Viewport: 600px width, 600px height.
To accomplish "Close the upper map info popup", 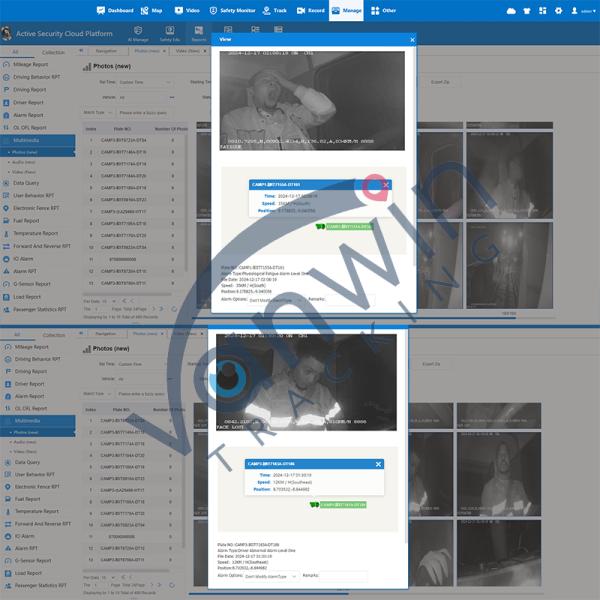I will [x=386, y=185].
